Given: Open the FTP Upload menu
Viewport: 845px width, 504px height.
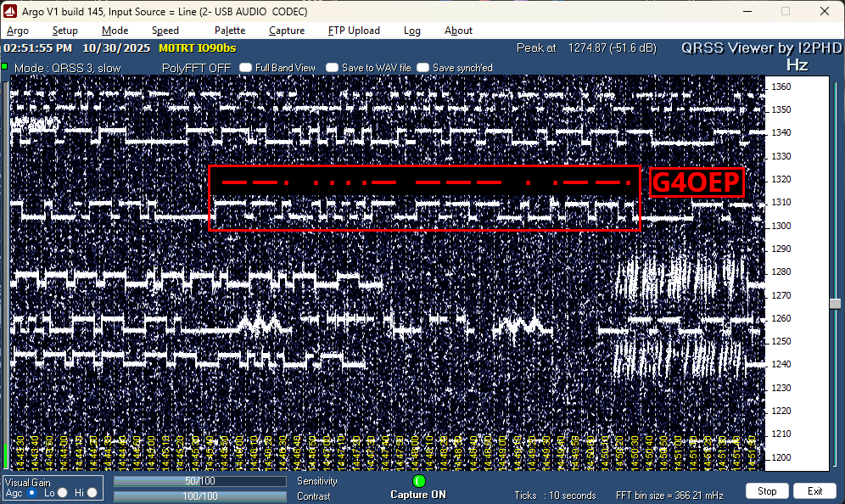Looking at the screenshot, I should click(354, 31).
